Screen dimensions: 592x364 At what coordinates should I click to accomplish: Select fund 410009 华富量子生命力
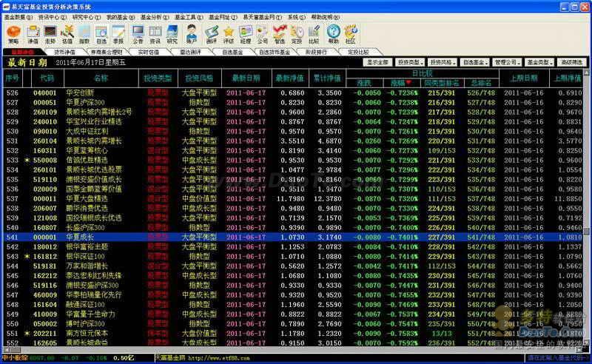(293, 314)
